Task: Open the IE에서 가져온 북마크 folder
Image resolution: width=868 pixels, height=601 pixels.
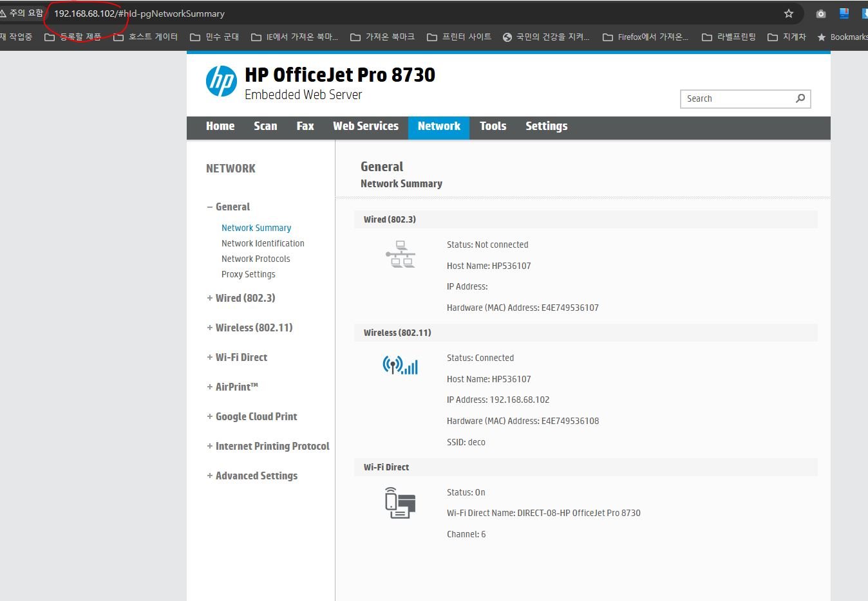Action: (294, 37)
